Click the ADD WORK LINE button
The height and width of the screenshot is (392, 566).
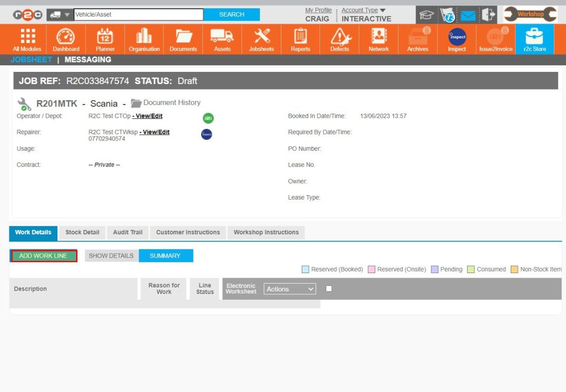click(x=43, y=255)
